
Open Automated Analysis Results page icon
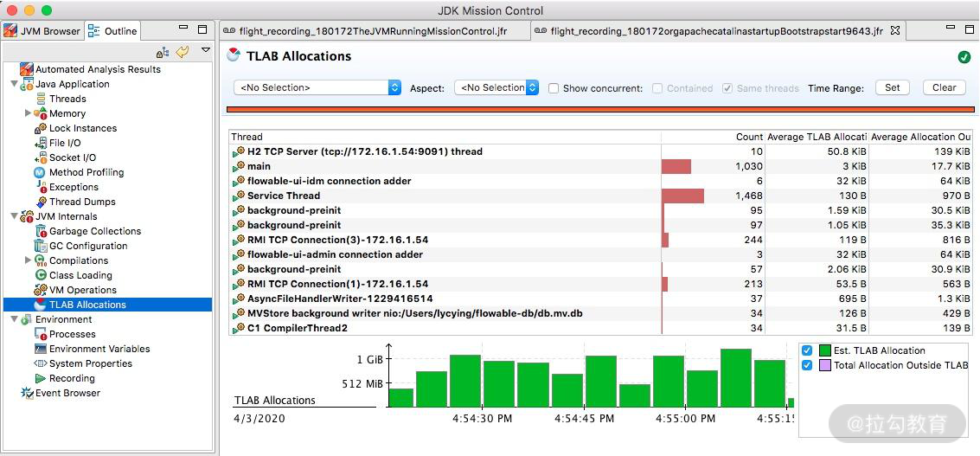(x=26, y=69)
